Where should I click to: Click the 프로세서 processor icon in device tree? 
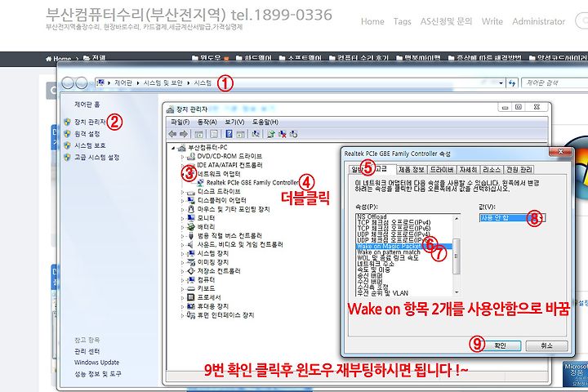coord(191,297)
